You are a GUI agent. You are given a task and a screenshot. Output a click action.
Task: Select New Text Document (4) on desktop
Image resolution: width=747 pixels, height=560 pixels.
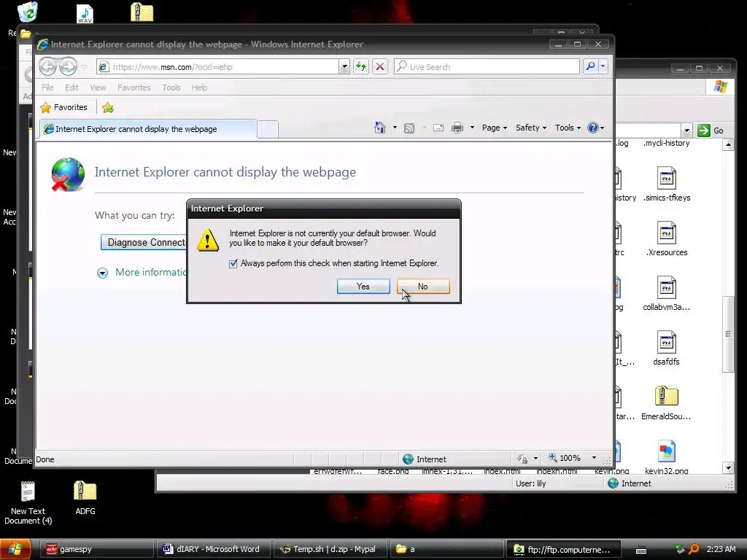(x=28, y=491)
